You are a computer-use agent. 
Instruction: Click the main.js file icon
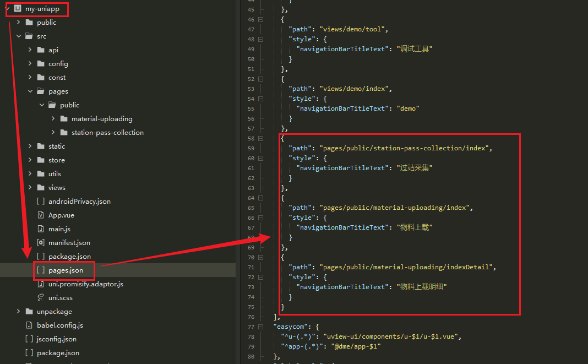tap(40, 229)
